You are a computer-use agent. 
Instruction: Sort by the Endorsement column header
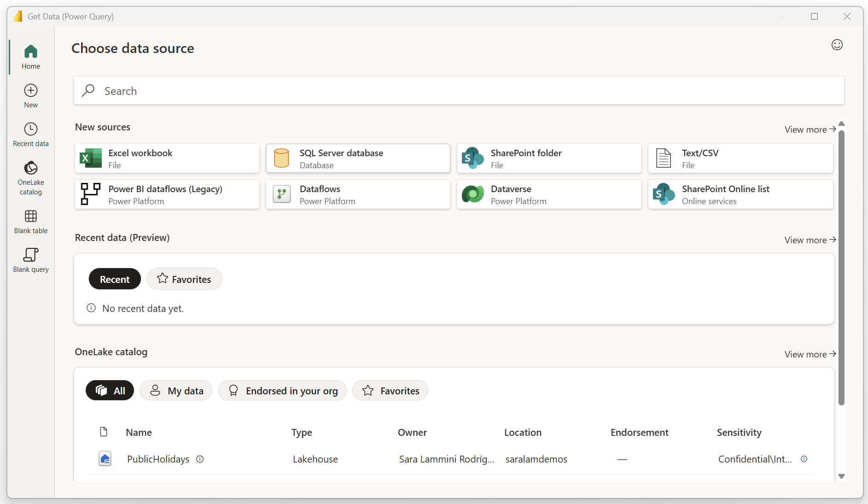(x=640, y=432)
